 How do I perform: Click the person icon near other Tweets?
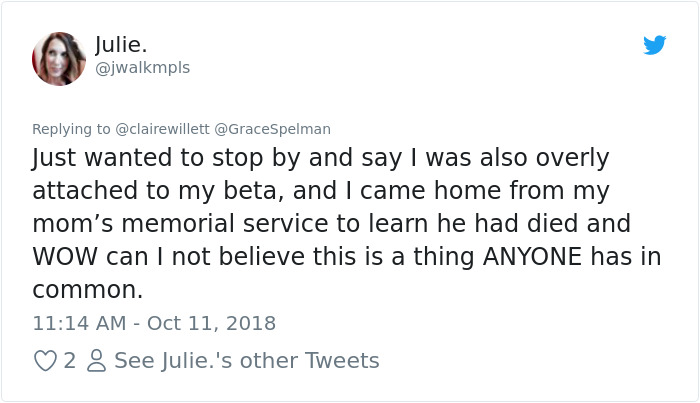pos(97,361)
